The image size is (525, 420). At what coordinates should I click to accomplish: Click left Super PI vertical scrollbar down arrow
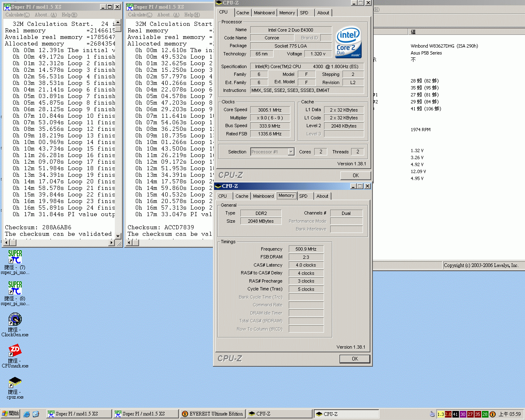118,236
